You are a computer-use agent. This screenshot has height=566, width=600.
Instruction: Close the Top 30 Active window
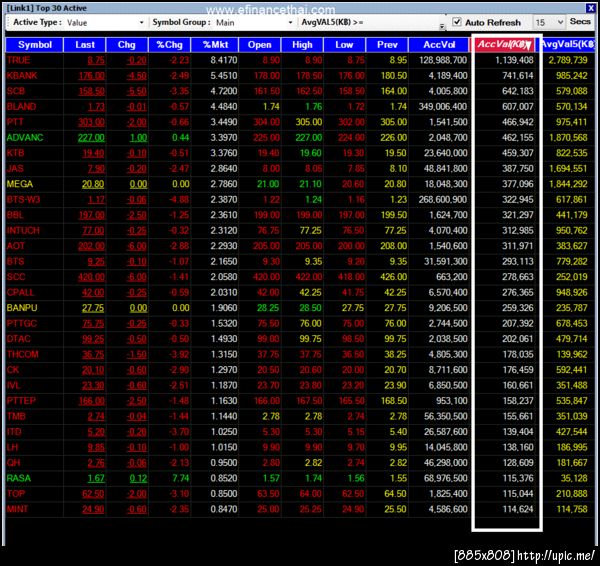click(x=590, y=8)
